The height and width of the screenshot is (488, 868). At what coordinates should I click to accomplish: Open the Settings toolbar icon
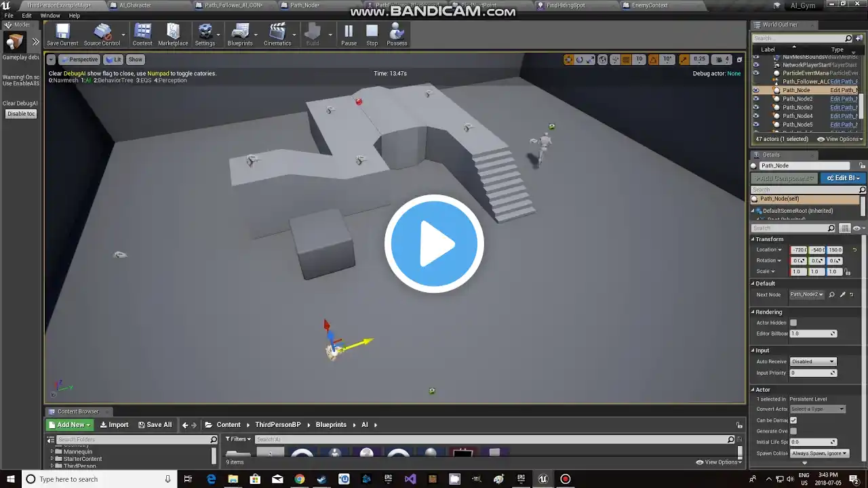click(205, 35)
